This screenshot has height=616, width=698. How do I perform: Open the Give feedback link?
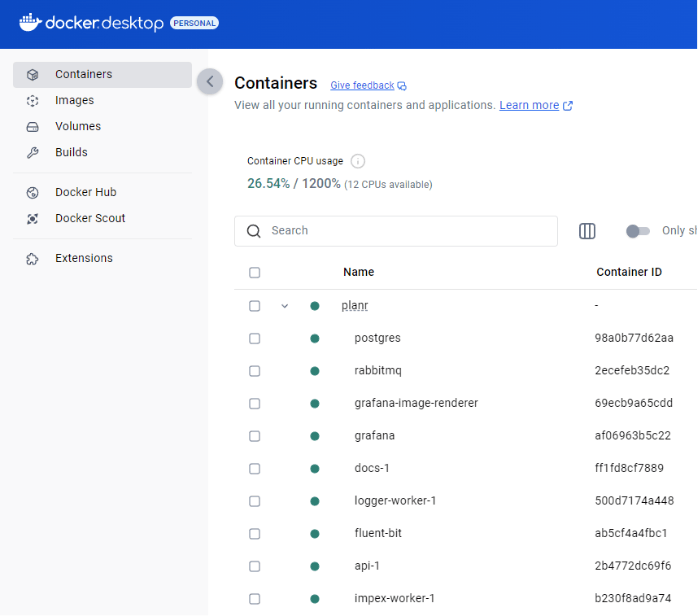tap(362, 86)
